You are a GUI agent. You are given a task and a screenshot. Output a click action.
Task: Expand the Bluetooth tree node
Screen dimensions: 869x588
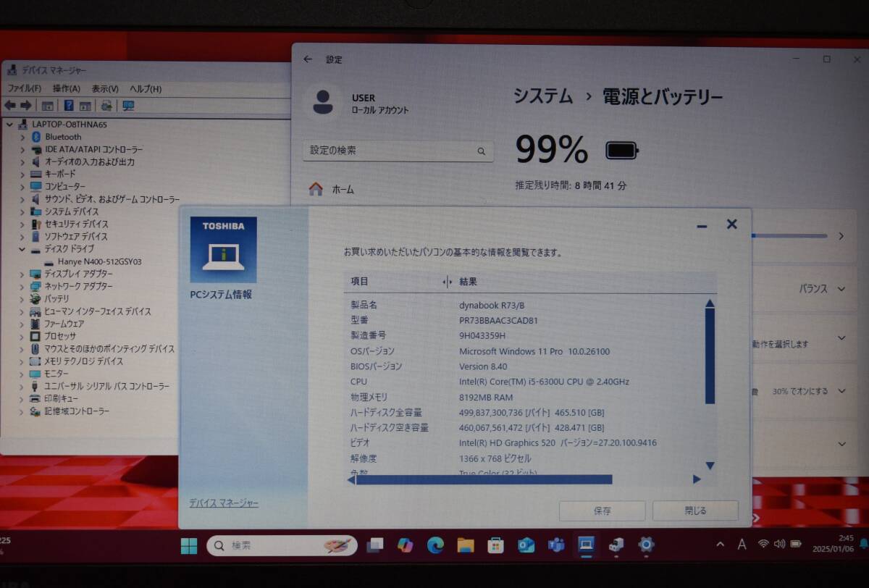(22, 137)
